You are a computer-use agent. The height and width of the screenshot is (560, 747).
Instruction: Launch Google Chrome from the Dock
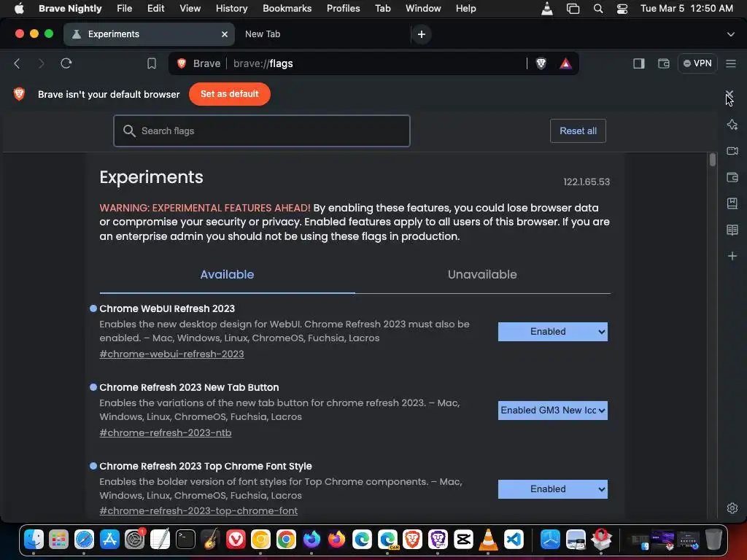[286, 539]
